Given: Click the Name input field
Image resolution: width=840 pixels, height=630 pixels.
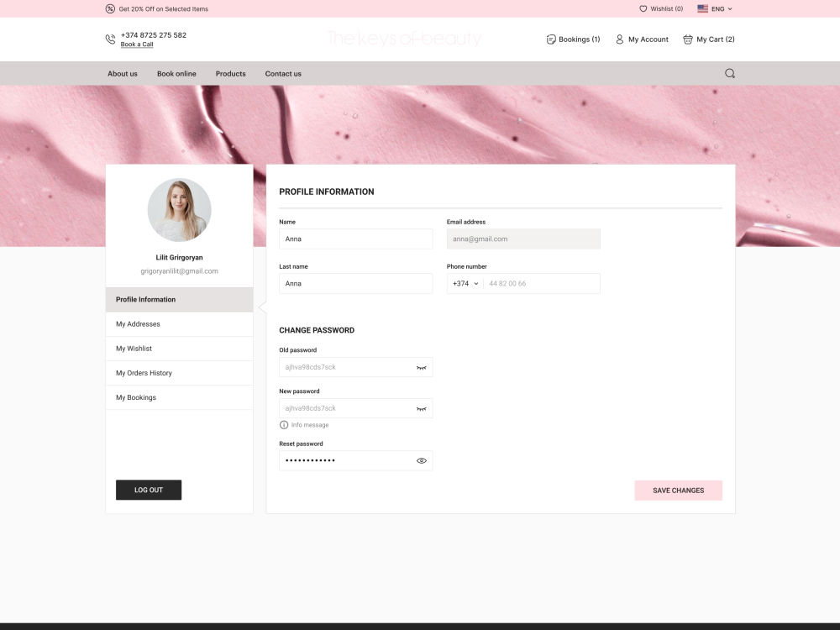Looking at the screenshot, I should [355, 239].
